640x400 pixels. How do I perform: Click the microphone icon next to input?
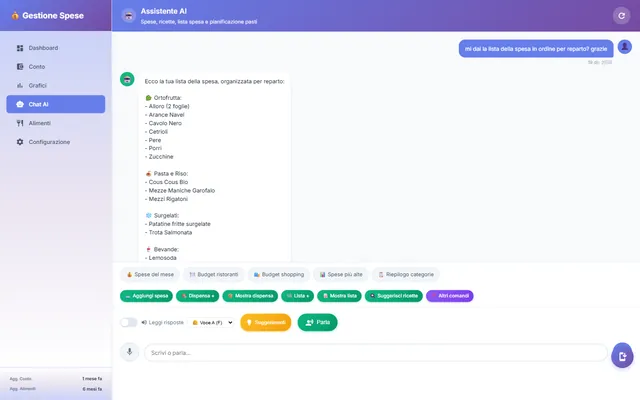click(x=129, y=352)
